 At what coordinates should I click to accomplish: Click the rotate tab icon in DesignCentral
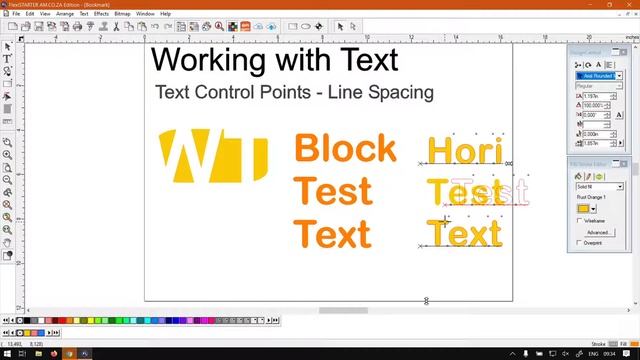click(588, 65)
